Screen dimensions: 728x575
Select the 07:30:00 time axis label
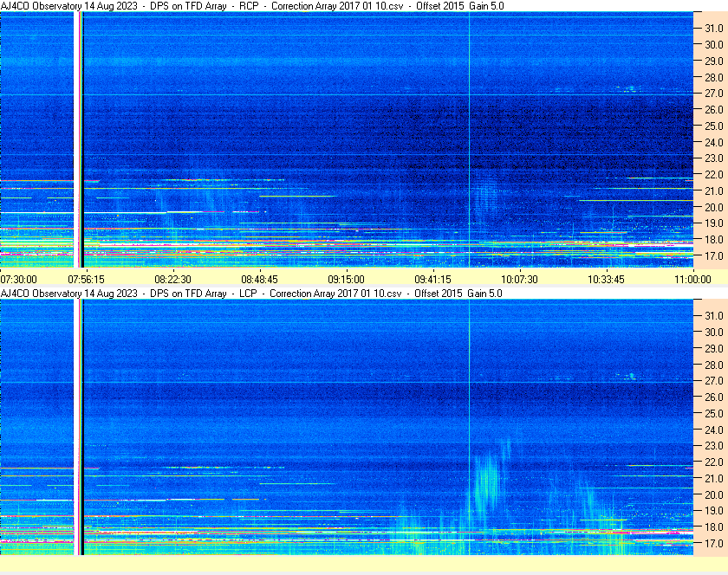(x=18, y=280)
